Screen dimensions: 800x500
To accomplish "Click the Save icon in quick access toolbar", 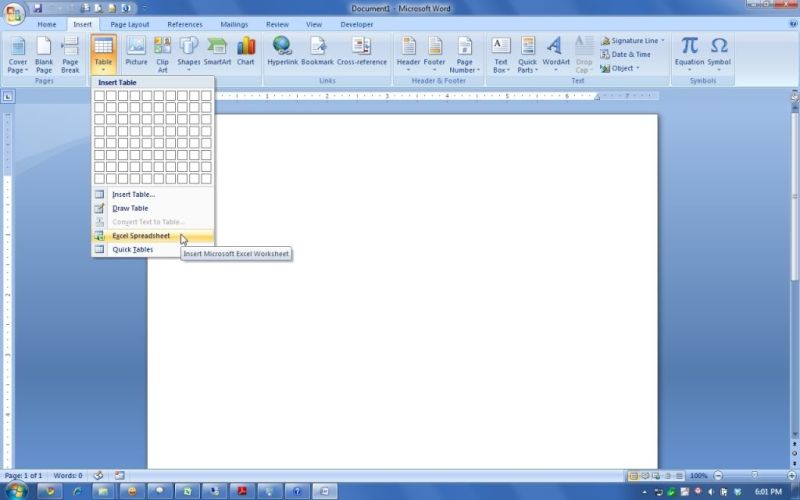I will click(x=38, y=8).
